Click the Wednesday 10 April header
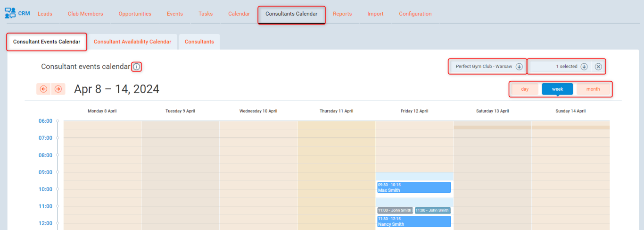Viewport: 644px width, 230px height. click(258, 111)
